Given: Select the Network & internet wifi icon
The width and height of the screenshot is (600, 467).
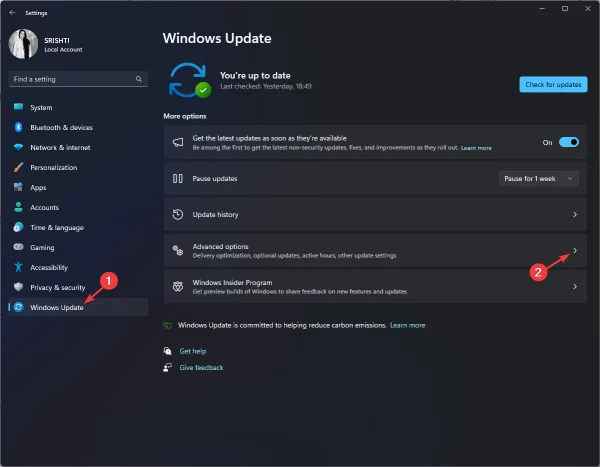Looking at the screenshot, I should pyautogui.click(x=18, y=147).
